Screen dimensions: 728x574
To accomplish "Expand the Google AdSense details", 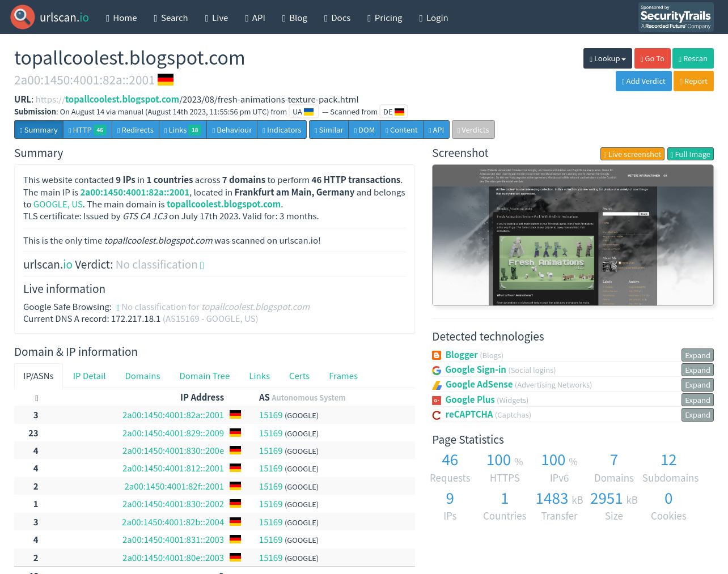I will click(x=697, y=385).
